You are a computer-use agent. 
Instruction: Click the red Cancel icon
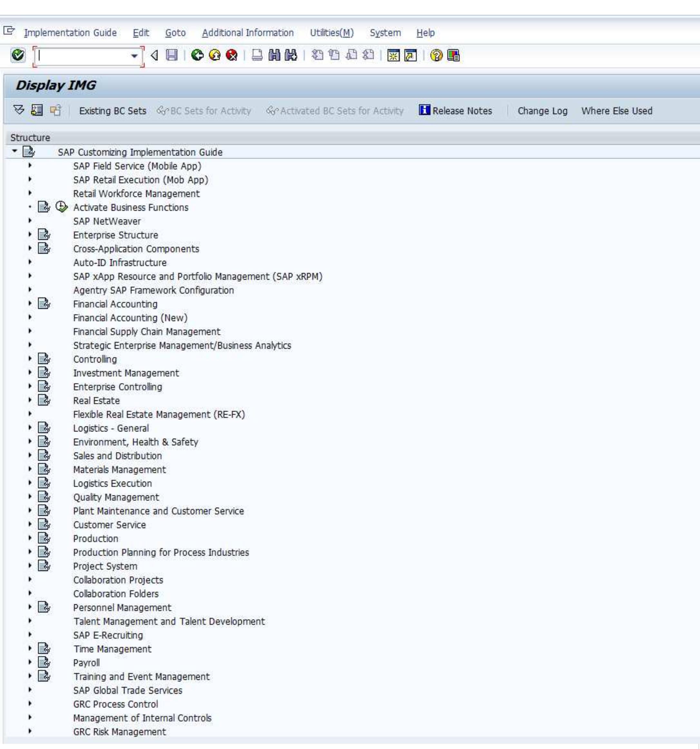[231, 56]
